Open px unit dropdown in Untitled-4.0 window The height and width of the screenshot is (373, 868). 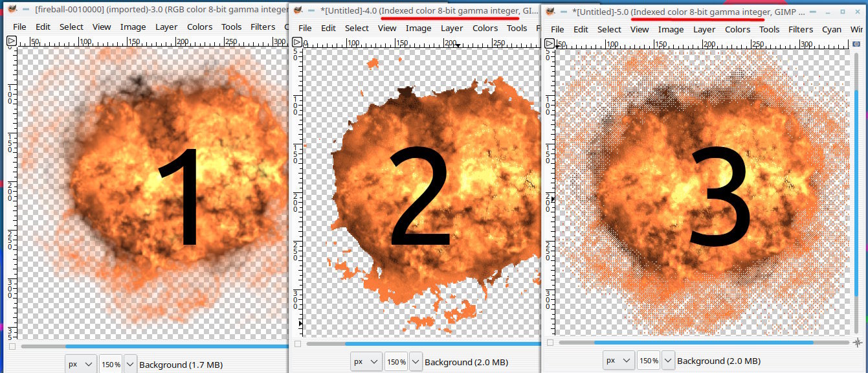point(366,362)
